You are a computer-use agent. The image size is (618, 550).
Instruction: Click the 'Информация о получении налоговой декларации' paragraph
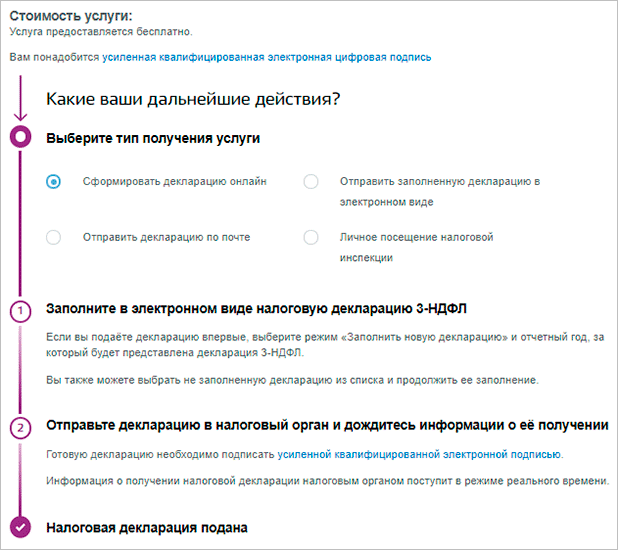coord(327,481)
